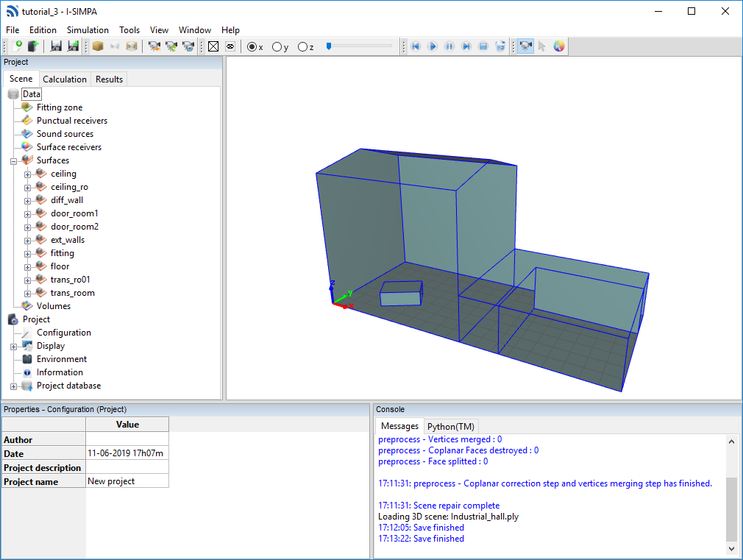Click the Project description value cell
Viewport: 743px width, 560px height.
click(127, 467)
